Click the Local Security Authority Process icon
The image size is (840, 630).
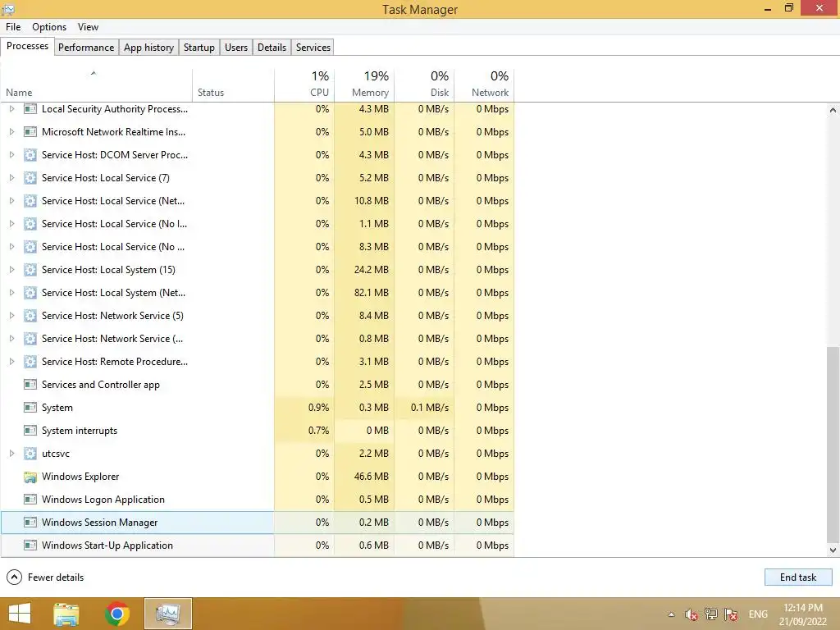coord(30,109)
